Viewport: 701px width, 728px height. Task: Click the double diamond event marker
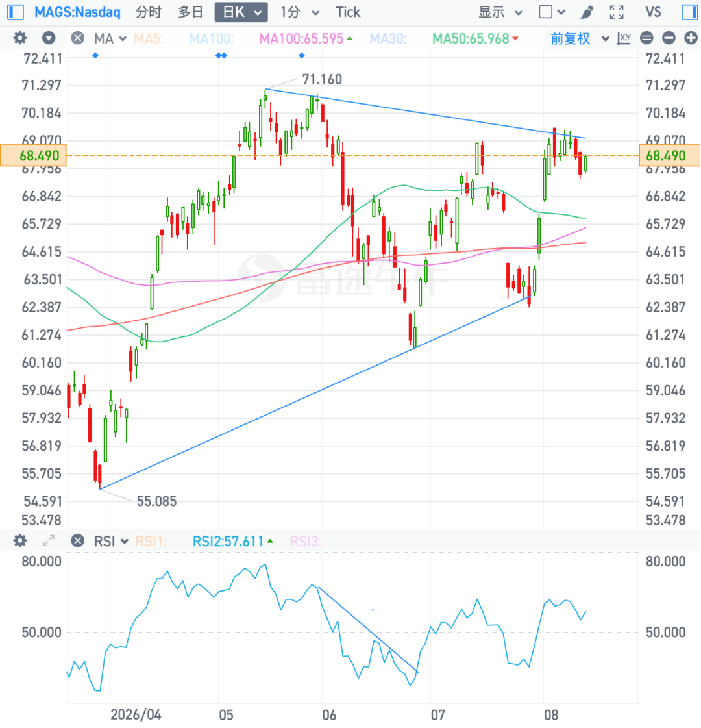[x=221, y=56]
